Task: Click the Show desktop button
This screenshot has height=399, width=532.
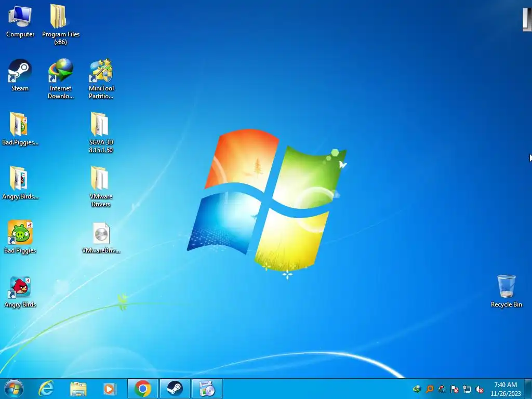Action: [x=528, y=389]
